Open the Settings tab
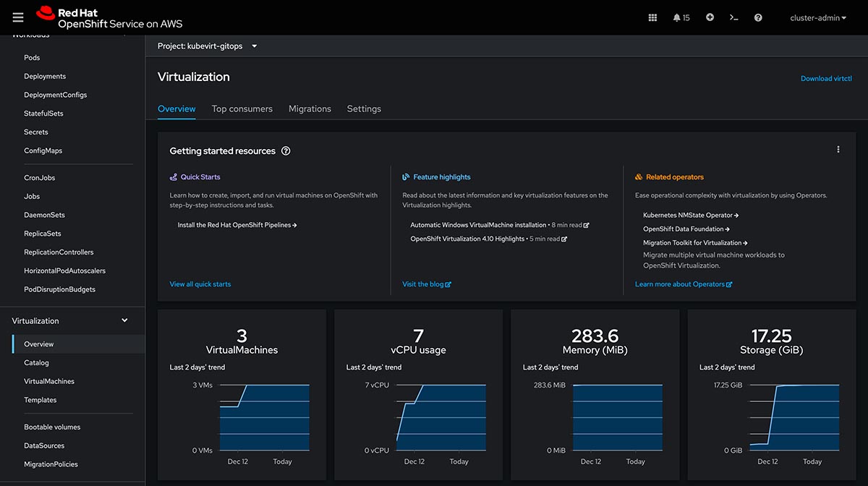The width and height of the screenshot is (868, 486). click(364, 108)
